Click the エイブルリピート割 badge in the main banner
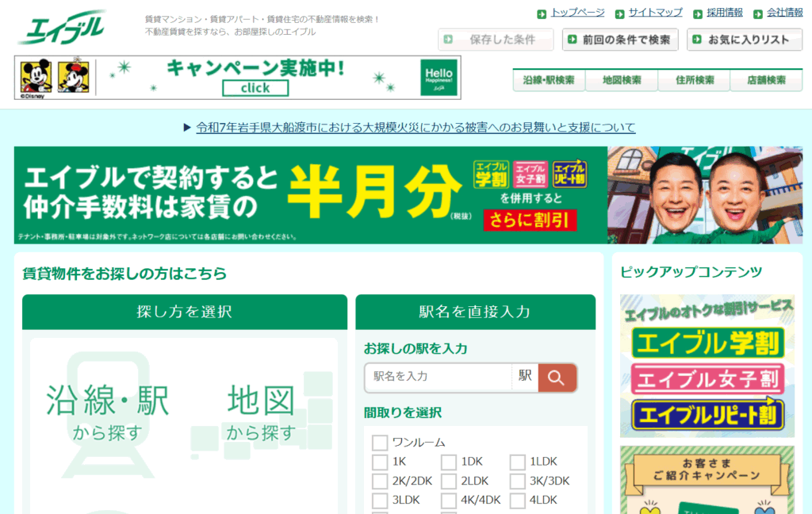This screenshot has width=812, height=514. [x=569, y=175]
